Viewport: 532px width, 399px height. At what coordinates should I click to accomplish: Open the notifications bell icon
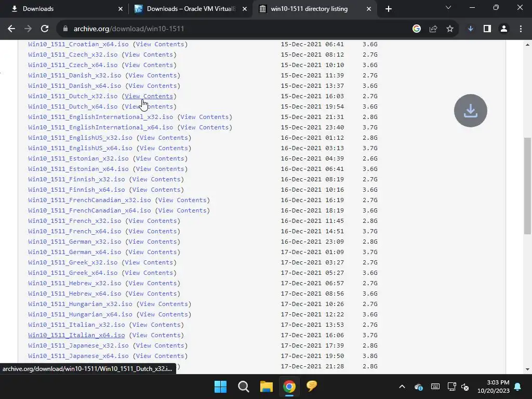coord(518,387)
